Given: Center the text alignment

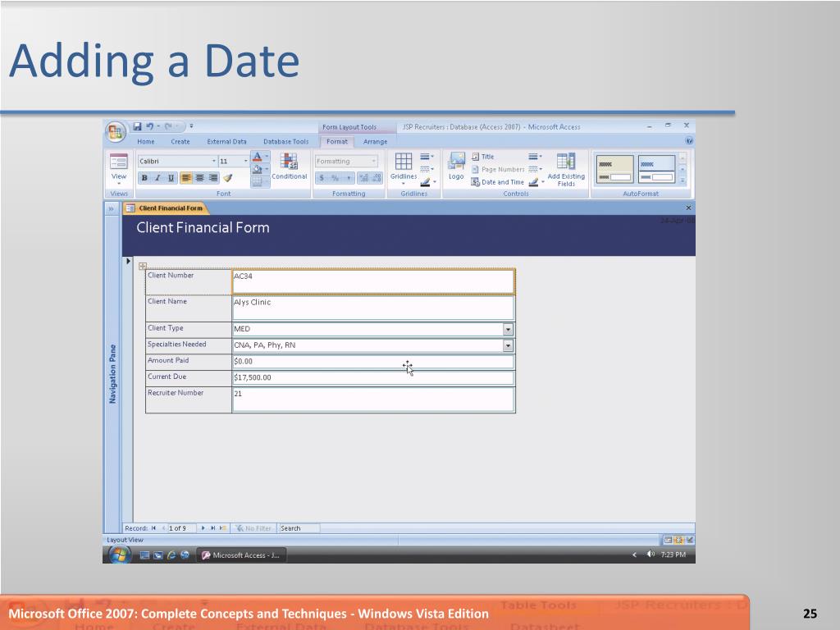Looking at the screenshot, I should pos(199,178).
